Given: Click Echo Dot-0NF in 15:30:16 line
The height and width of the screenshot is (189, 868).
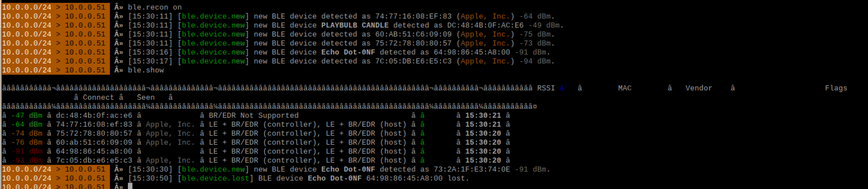Looking at the screenshot, I should 348,52.
